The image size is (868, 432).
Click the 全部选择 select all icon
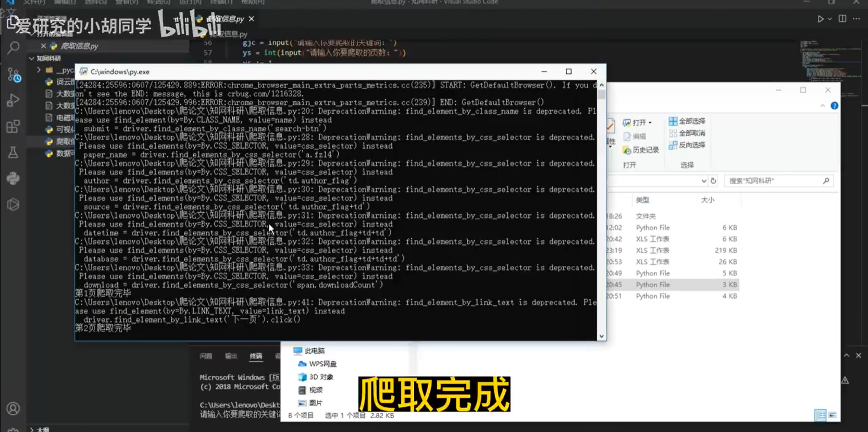pyautogui.click(x=673, y=121)
